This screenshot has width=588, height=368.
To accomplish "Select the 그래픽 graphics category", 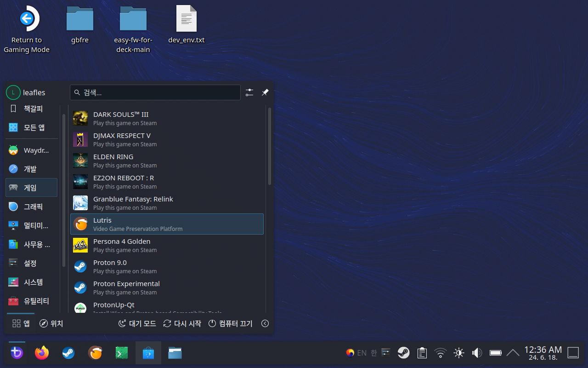I will tap(32, 207).
